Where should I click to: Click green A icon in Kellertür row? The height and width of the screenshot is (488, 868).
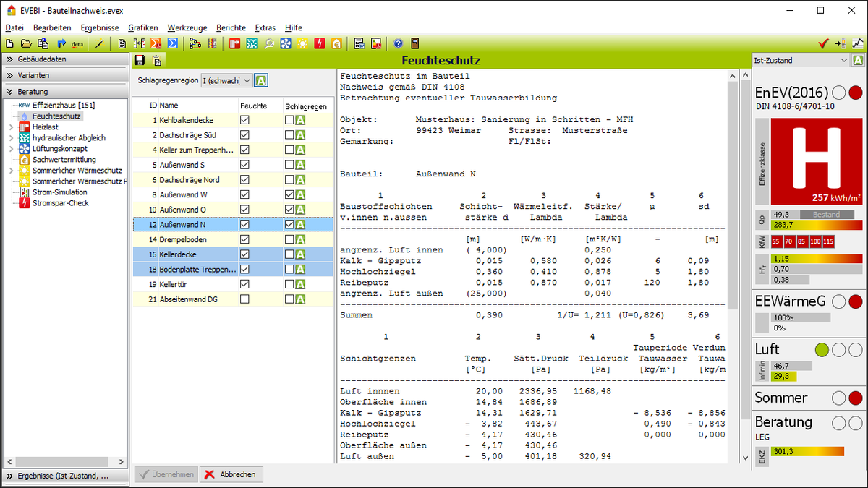[x=300, y=284]
